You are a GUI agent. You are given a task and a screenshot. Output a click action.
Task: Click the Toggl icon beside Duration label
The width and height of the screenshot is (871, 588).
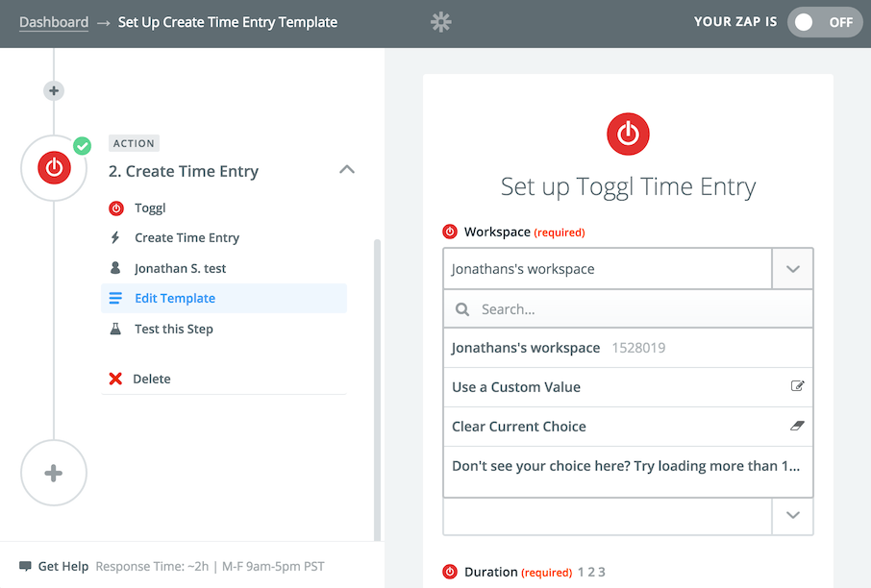(x=449, y=572)
